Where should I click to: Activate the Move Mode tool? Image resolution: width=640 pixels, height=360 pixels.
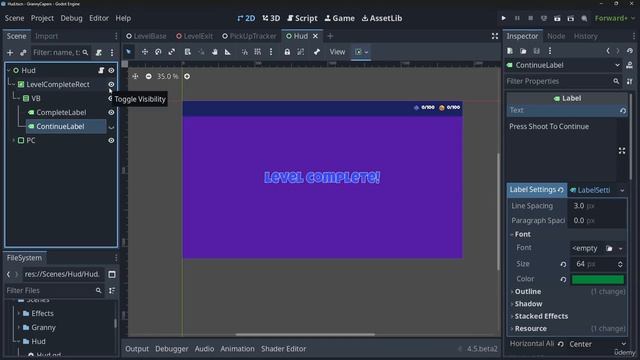click(144, 52)
